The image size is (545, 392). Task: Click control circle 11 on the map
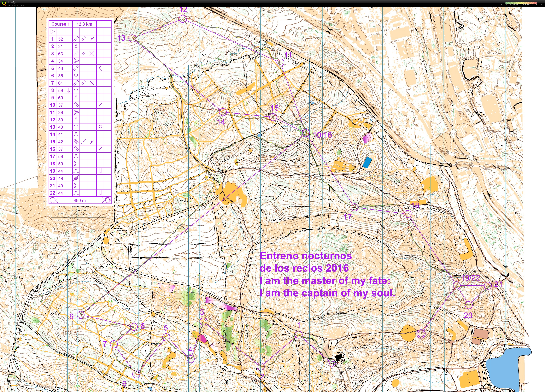pyautogui.click(x=280, y=63)
